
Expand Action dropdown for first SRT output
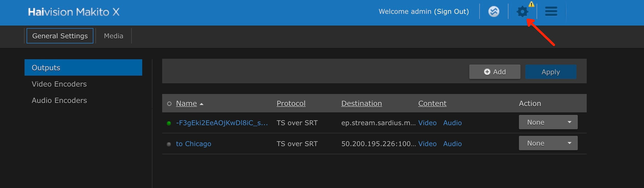click(x=548, y=122)
